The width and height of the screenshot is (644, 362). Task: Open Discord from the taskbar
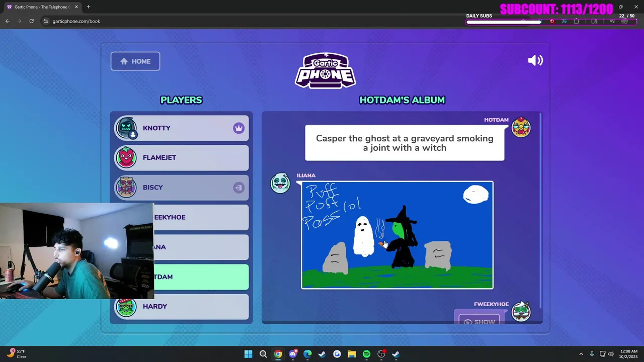click(293, 354)
